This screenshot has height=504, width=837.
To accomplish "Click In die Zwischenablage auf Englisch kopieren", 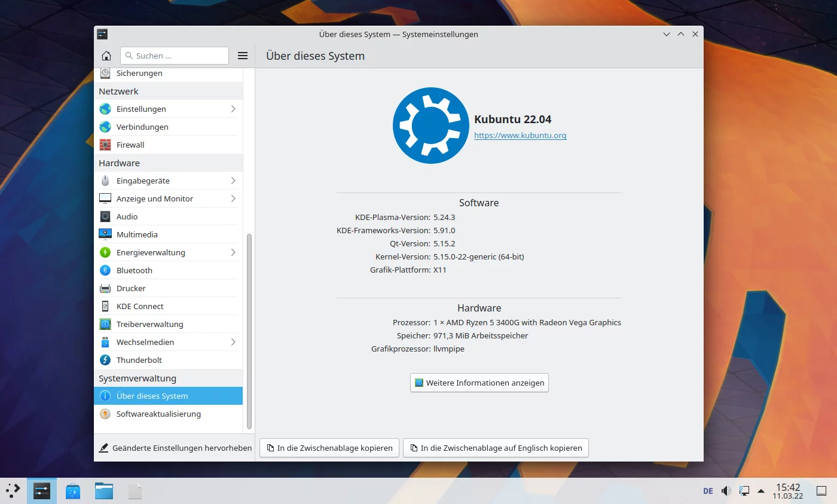I will point(496,448).
